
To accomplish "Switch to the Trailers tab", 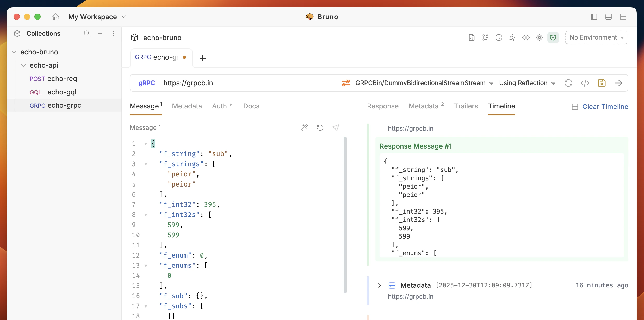I will pyautogui.click(x=466, y=106).
